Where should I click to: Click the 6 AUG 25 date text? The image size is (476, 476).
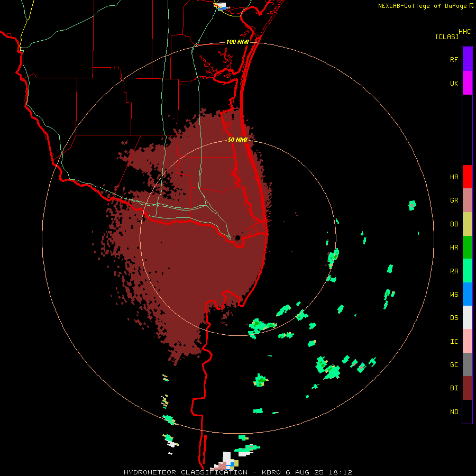[306, 472]
